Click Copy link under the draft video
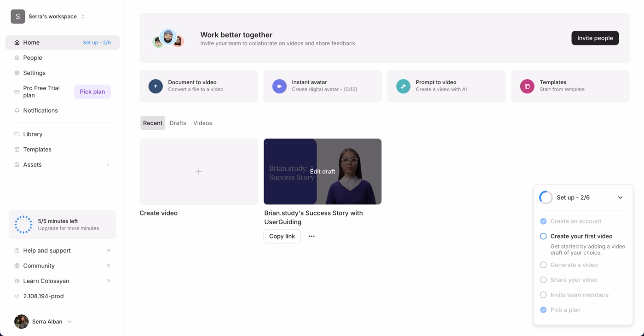This screenshot has height=336, width=644. point(282,236)
